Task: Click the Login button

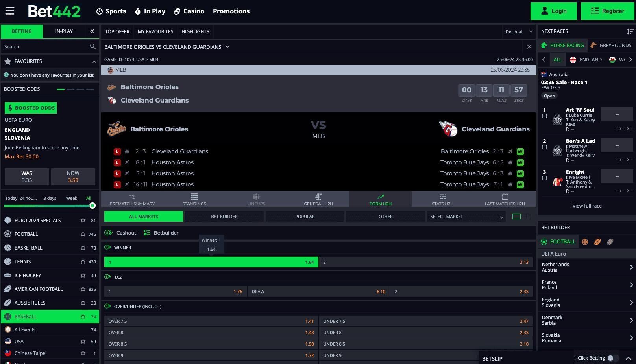Action: 553,11
